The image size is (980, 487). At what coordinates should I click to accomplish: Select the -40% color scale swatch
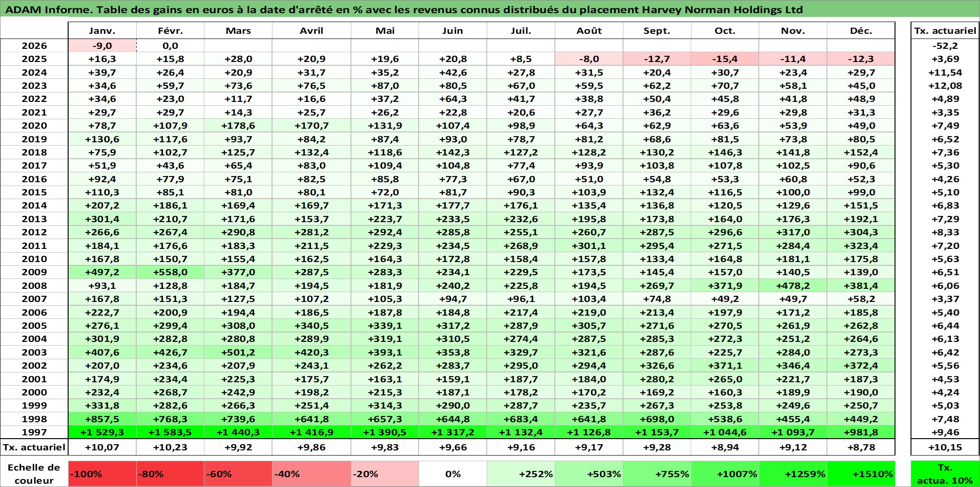[x=311, y=474]
